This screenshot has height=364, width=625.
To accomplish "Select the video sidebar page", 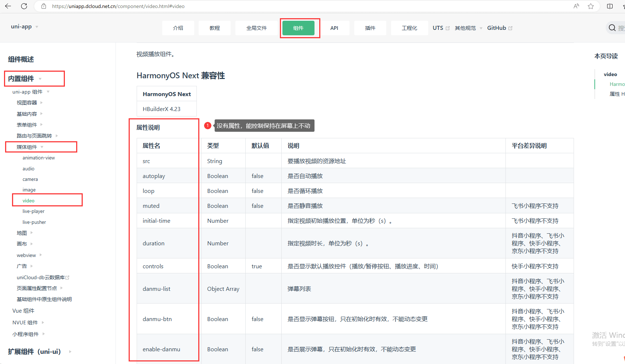I will [x=28, y=201].
